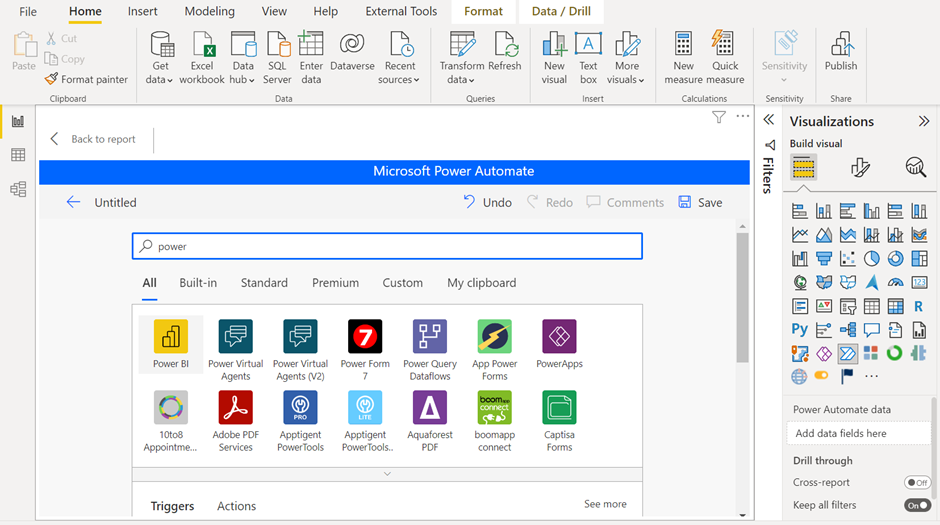Select the Power Automate visual icon
This screenshot has height=525, width=940.
[848, 354]
